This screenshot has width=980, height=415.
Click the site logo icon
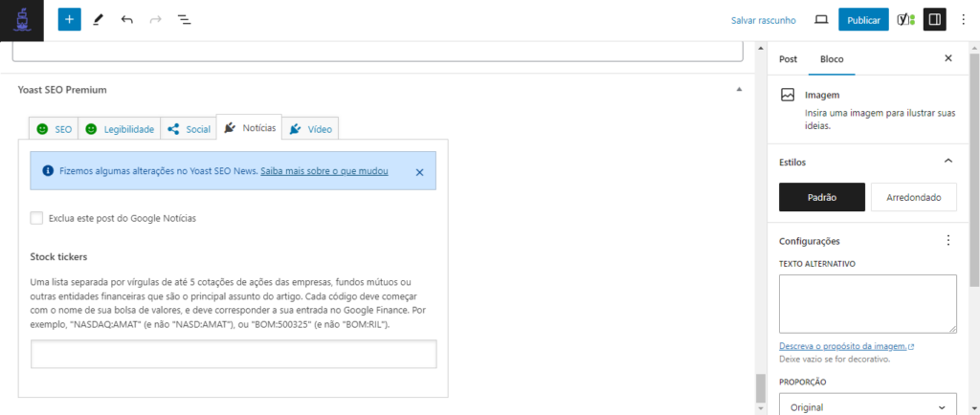(22, 21)
